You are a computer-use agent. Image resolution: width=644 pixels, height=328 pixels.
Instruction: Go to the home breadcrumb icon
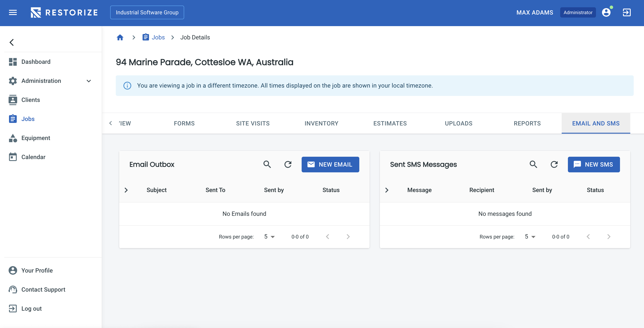(x=120, y=37)
